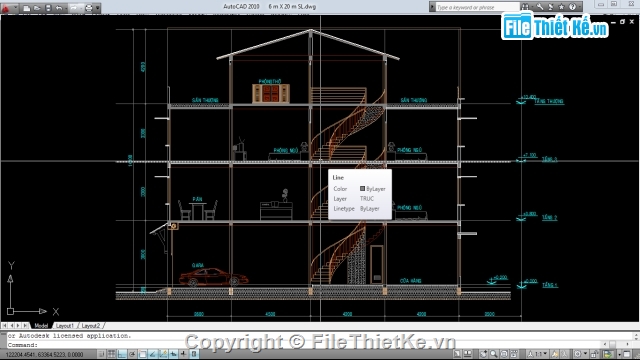The height and width of the screenshot is (360, 640).
Task: Click the Undo arrow icon
Action: point(59,8)
